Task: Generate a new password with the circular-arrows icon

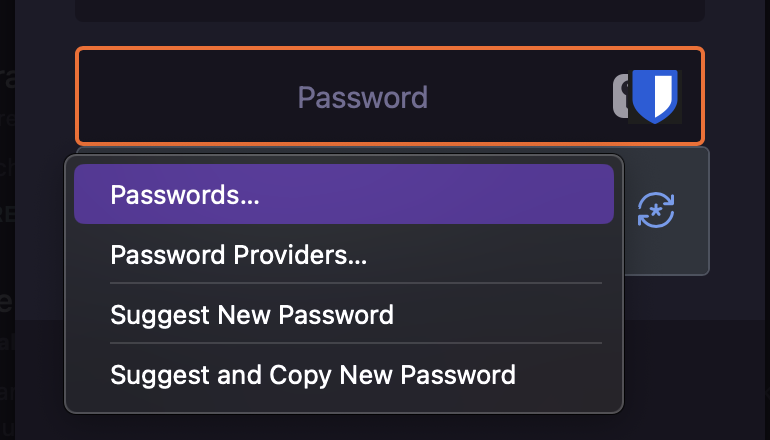Action: coord(656,210)
